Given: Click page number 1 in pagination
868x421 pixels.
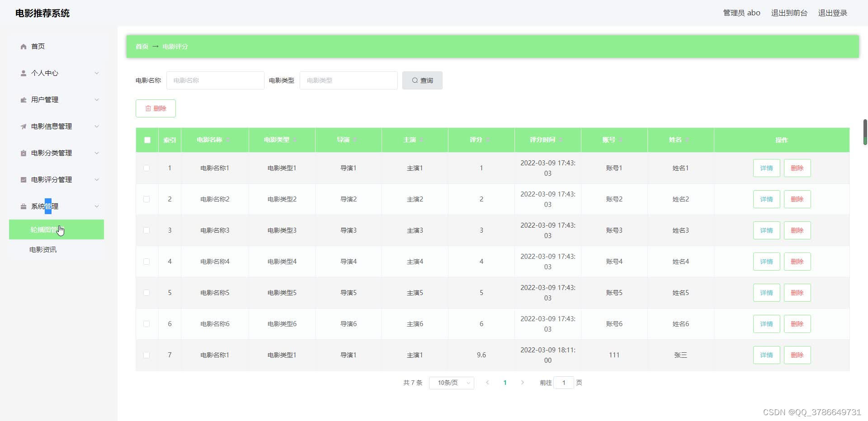Looking at the screenshot, I should click(505, 383).
